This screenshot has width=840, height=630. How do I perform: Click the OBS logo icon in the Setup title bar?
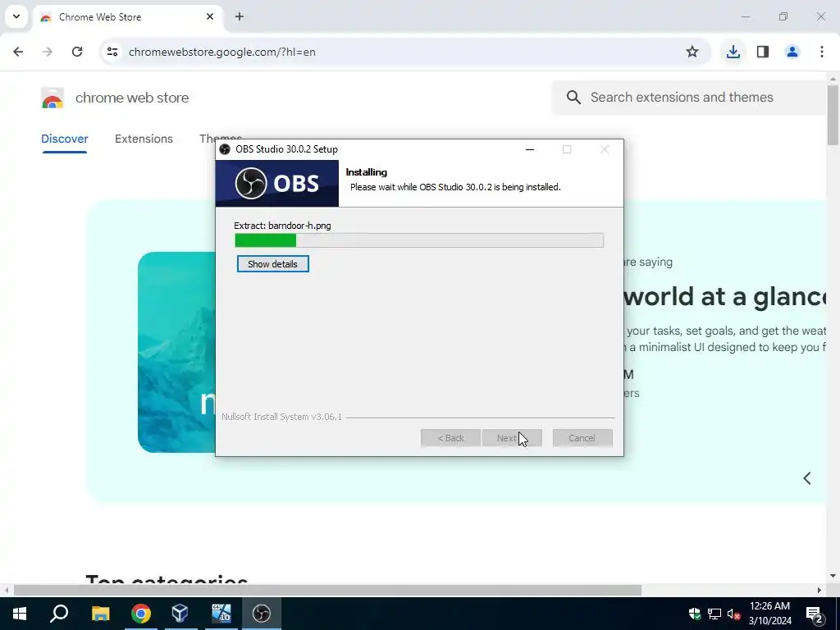(x=225, y=149)
